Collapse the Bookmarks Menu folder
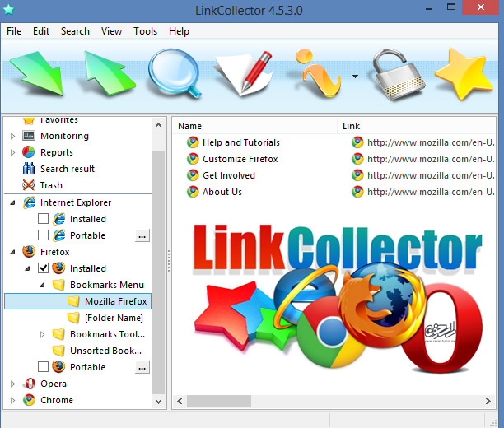 click(x=42, y=285)
